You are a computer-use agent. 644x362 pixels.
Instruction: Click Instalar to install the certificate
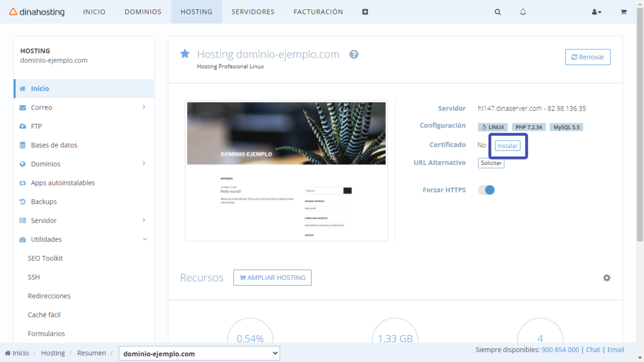pyautogui.click(x=507, y=145)
